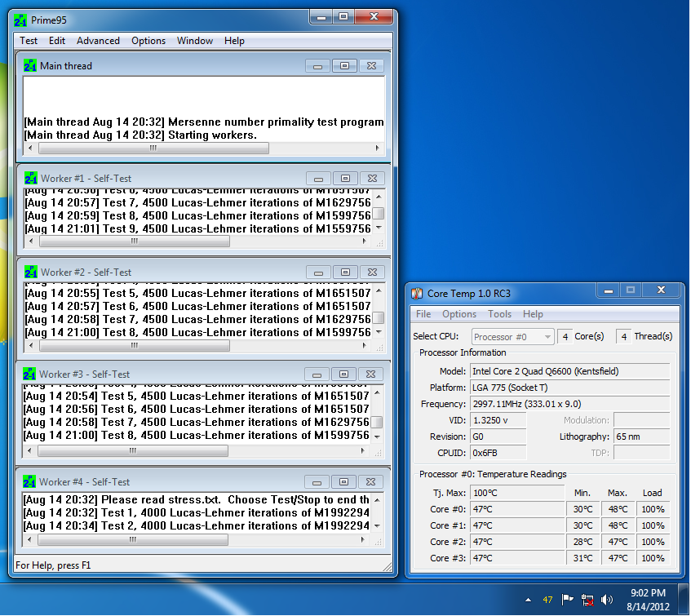Click Core #3 Max 47°C value
This screenshot has width=691, height=616.
point(618,558)
